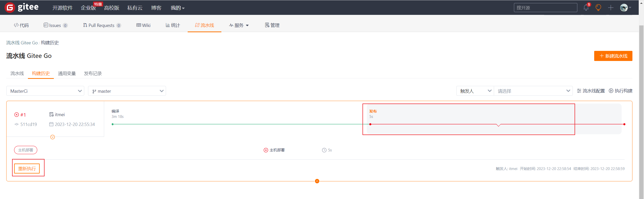Collapse the build card with the bottom orange arrow

pyautogui.click(x=317, y=181)
